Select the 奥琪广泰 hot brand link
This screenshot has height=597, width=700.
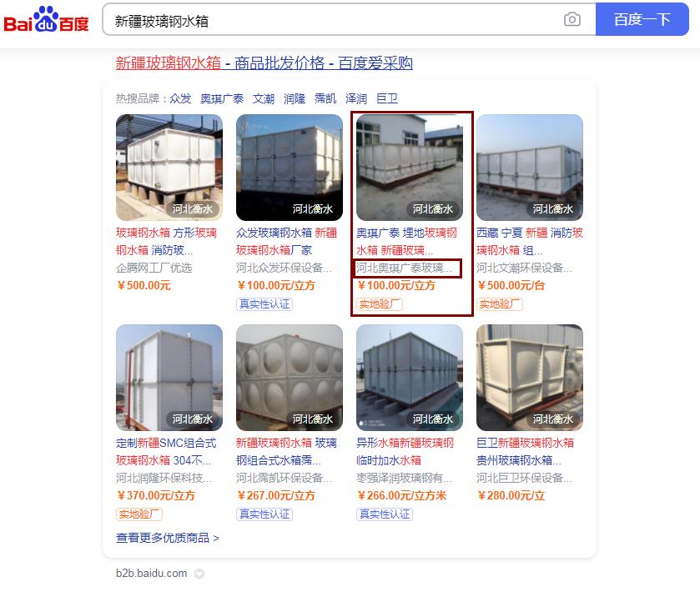pyautogui.click(x=222, y=98)
